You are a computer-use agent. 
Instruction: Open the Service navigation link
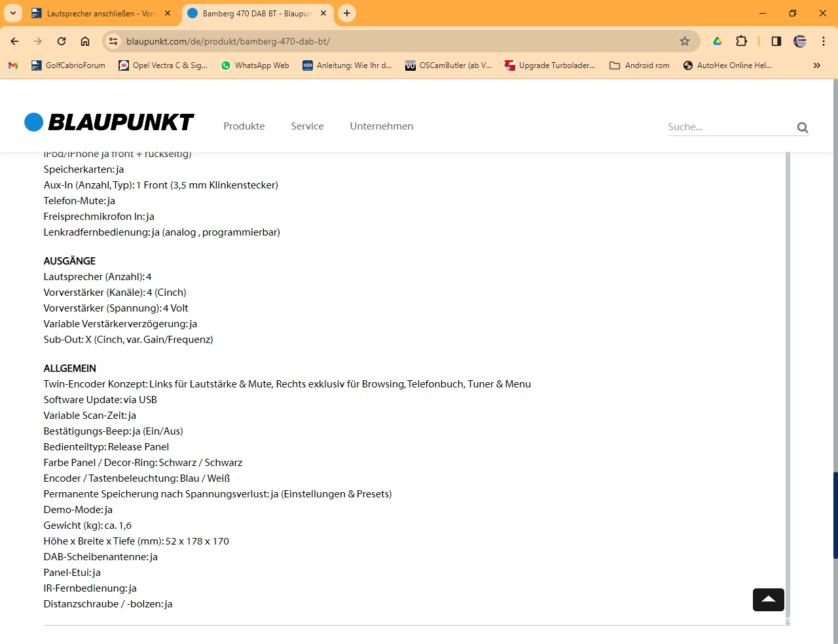pyautogui.click(x=307, y=126)
